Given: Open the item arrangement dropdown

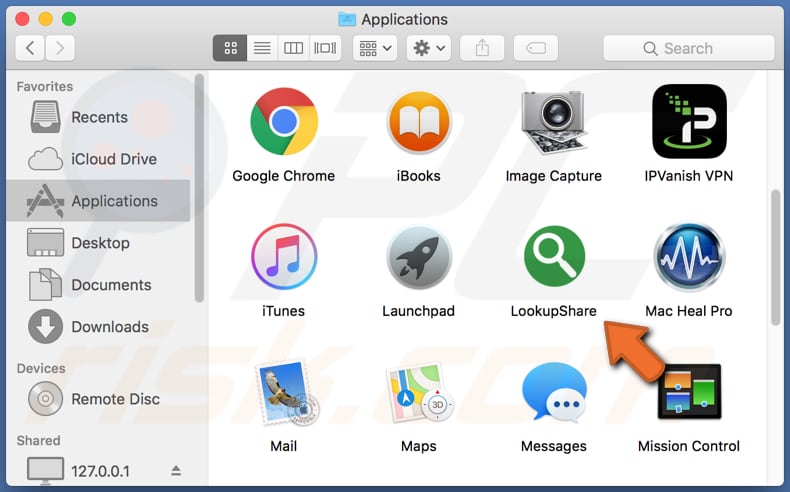Looking at the screenshot, I should [x=375, y=48].
